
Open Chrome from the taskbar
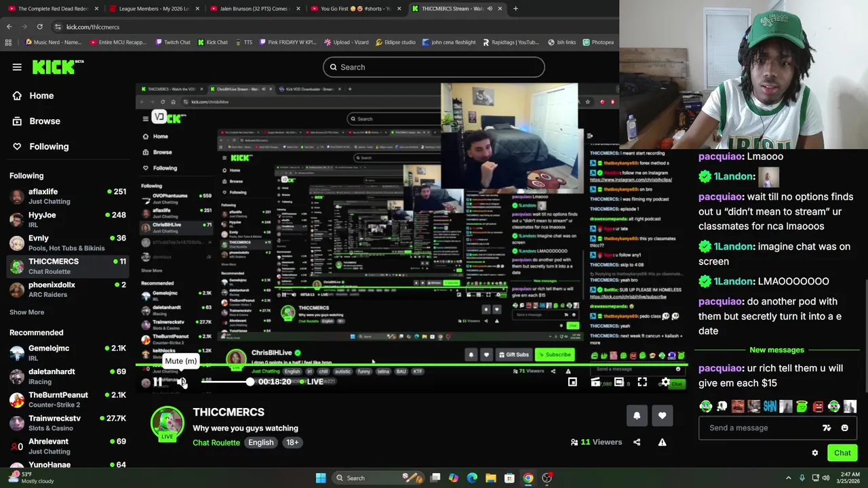tap(528, 478)
